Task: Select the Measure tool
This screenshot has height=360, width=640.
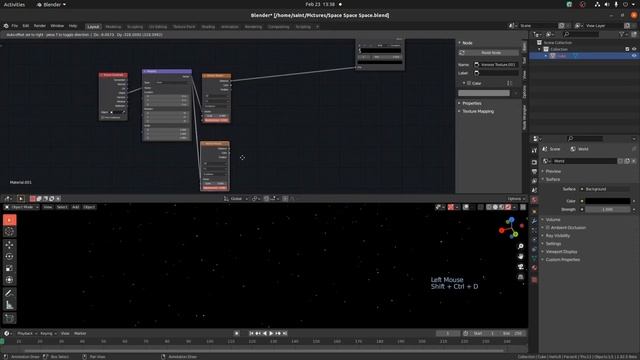Action: [x=9, y=305]
